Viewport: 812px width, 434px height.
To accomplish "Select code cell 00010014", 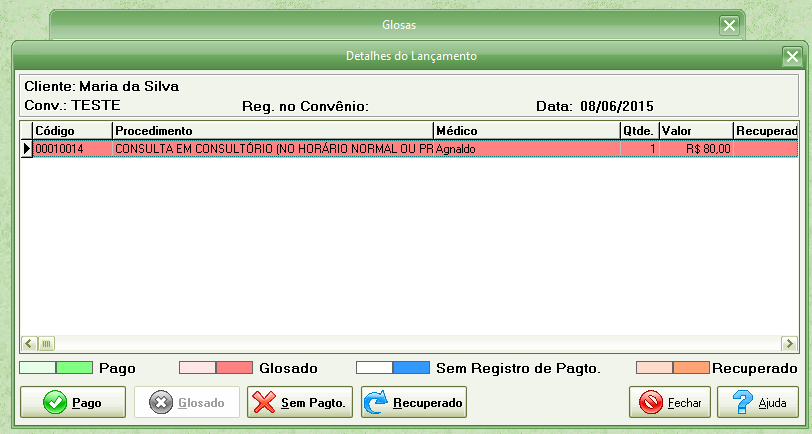I will [72, 149].
